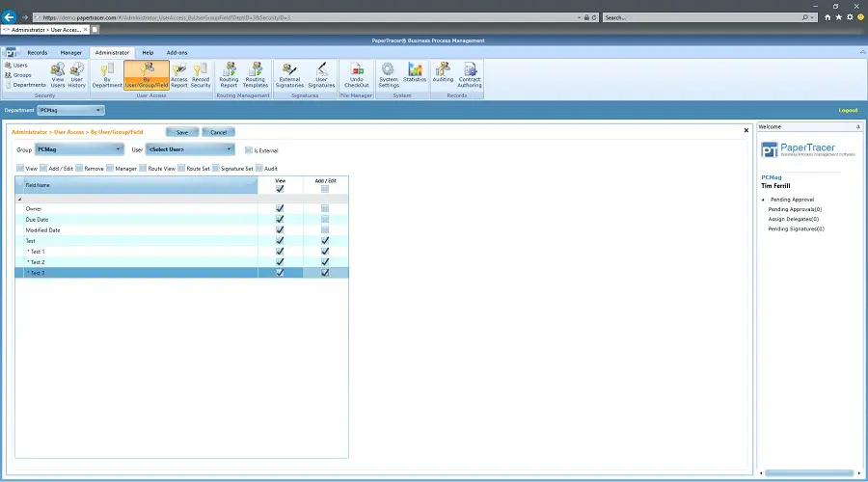Click the Undo CheckOut icon

(357, 74)
